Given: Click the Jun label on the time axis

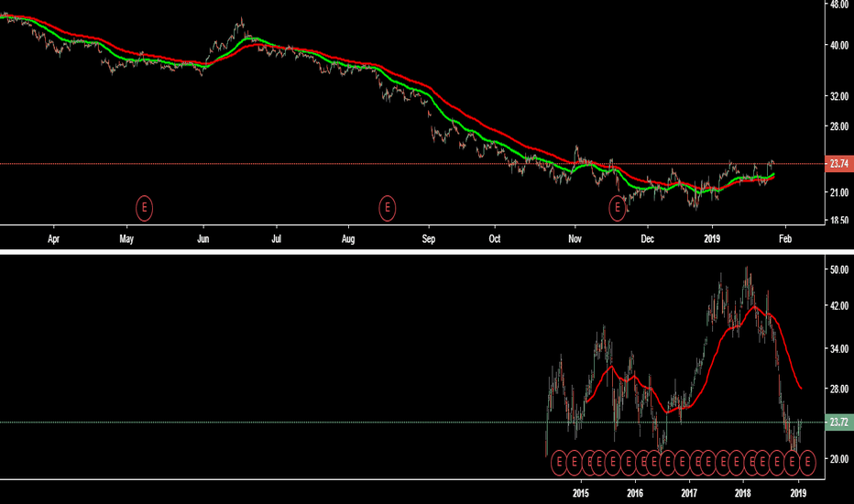Looking at the screenshot, I should pos(203,238).
